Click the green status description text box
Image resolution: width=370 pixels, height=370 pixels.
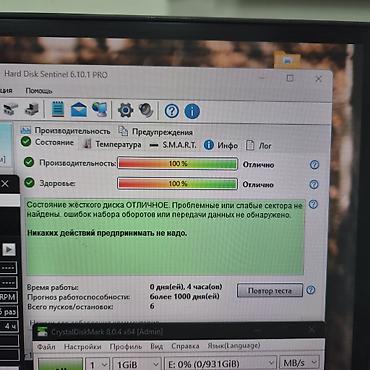point(165,237)
